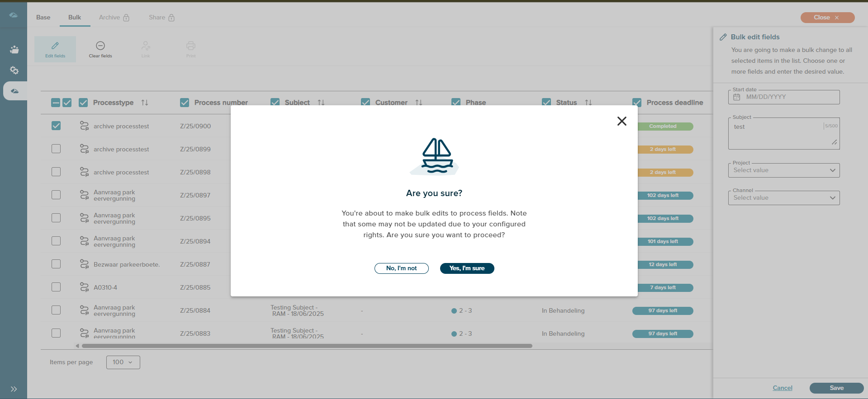Expand sidebar with double chevron
Image resolution: width=868 pixels, height=399 pixels.
[14, 389]
